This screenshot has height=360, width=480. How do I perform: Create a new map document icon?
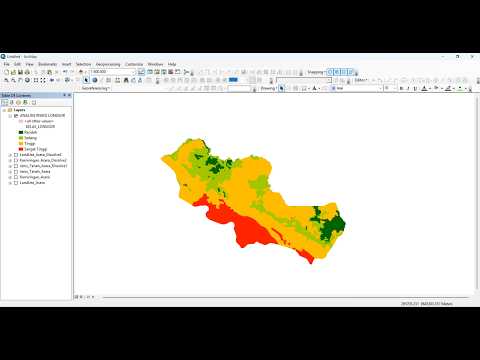coord(6,72)
